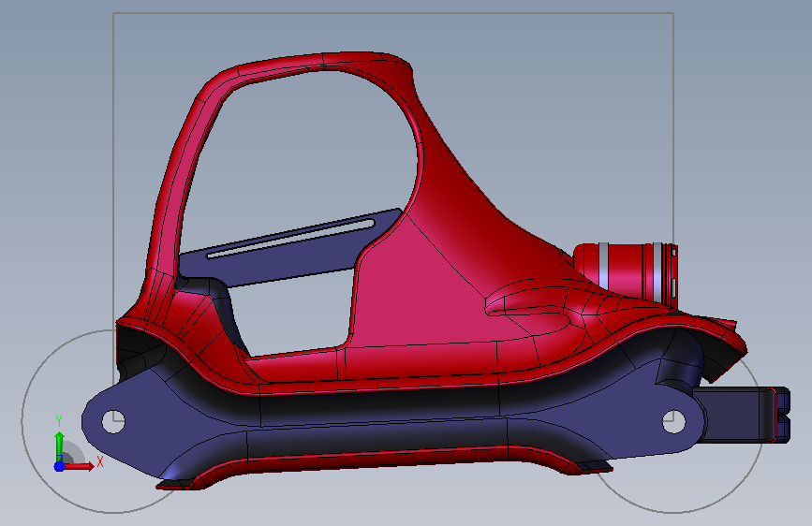Select the dark connector block at right end
The width and height of the screenshot is (812, 526).
pyautogui.click(x=743, y=415)
